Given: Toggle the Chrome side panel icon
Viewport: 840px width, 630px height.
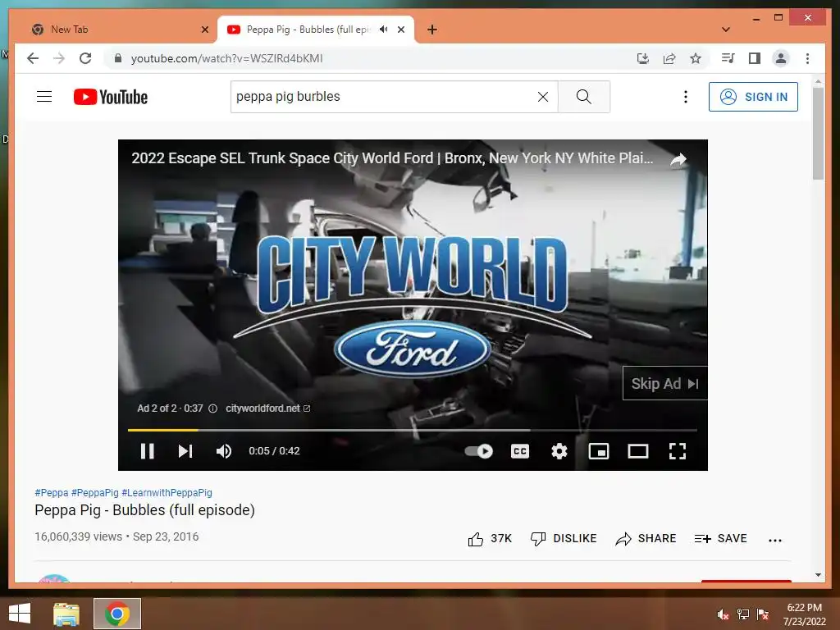Looking at the screenshot, I should pyautogui.click(x=755, y=58).
